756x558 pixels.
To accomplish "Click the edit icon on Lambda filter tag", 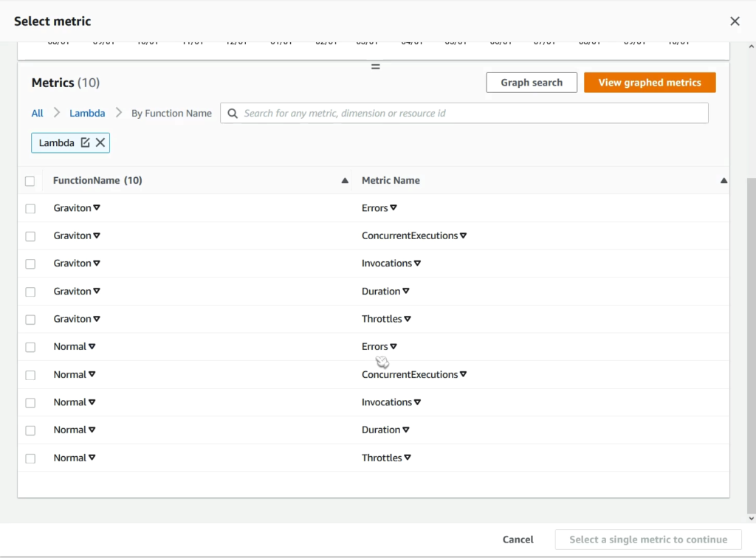I will coord(86,142).
